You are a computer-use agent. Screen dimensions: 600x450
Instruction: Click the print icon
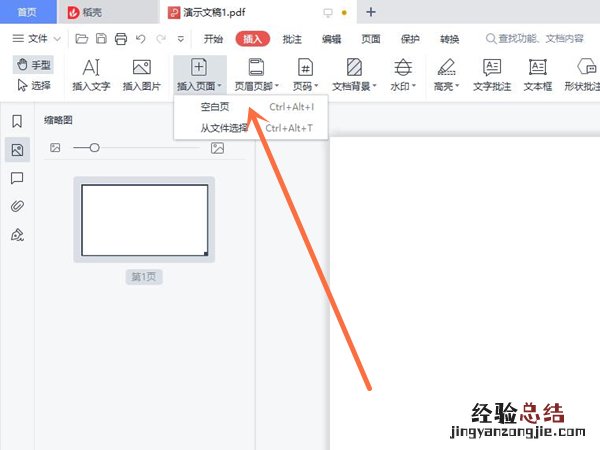pos(121,39)
